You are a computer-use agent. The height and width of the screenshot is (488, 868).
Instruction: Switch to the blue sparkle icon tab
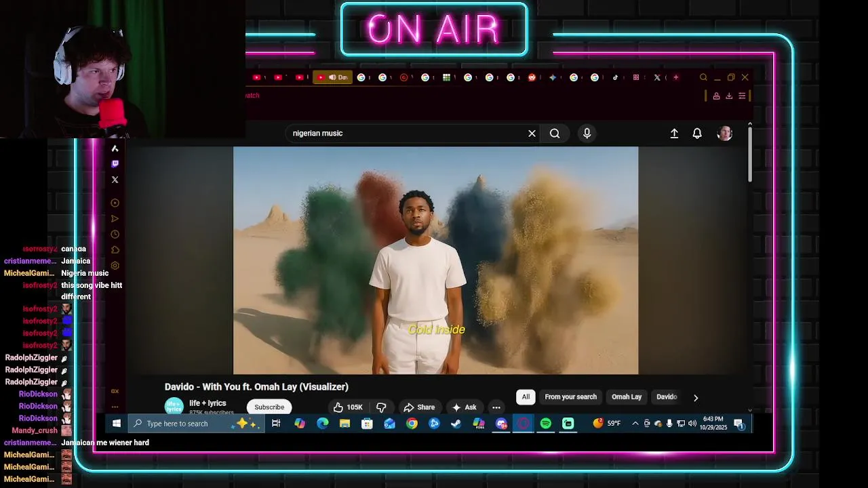click(553, 77)
